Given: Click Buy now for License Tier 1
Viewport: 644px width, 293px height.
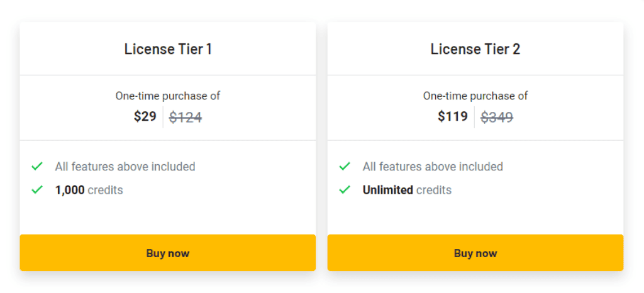Looking at the screenshot, I should pos(167,253).
